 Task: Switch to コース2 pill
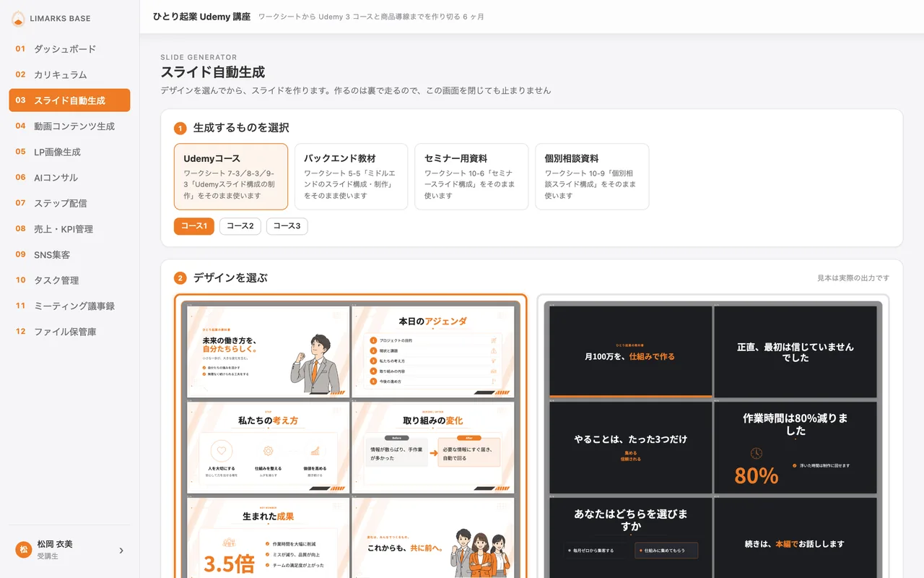point(240,226)
